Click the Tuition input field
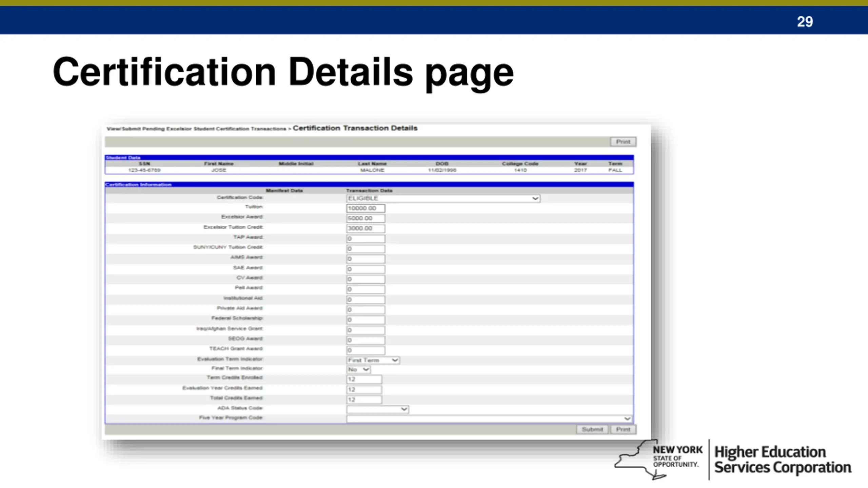The width and height of the screenshot is (868, 488). tap(366, 208)
